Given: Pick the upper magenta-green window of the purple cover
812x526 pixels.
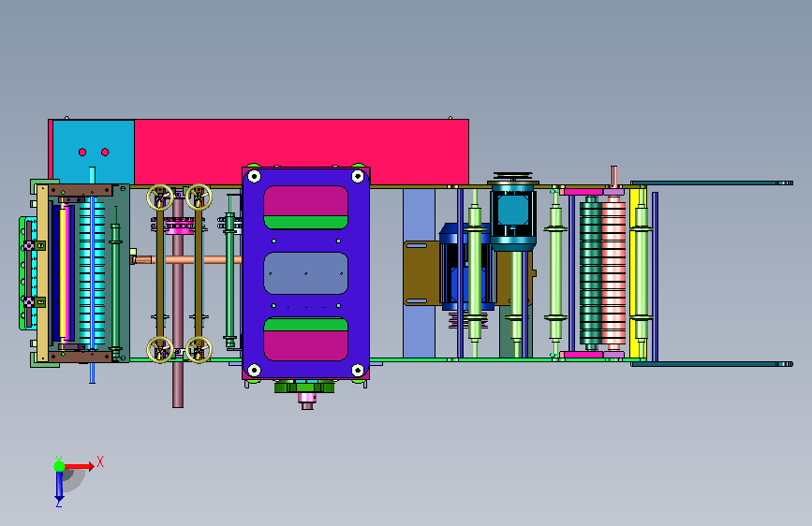Looking at the screenshot, I should pyautogui.click(x=305, y=207).
